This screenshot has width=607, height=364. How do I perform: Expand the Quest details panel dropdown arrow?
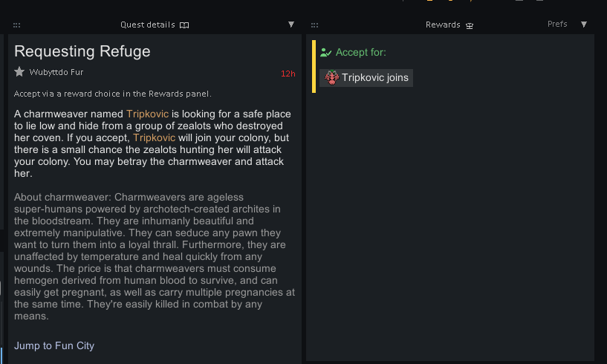(291, 25)
